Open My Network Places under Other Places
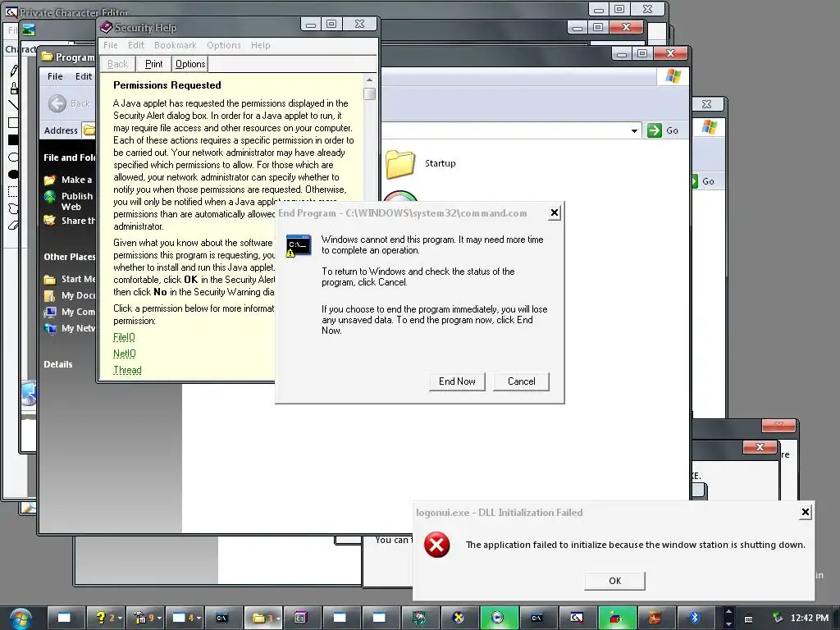Image resolution: width=840 pixels, height=630 pixels. [71, 328]
